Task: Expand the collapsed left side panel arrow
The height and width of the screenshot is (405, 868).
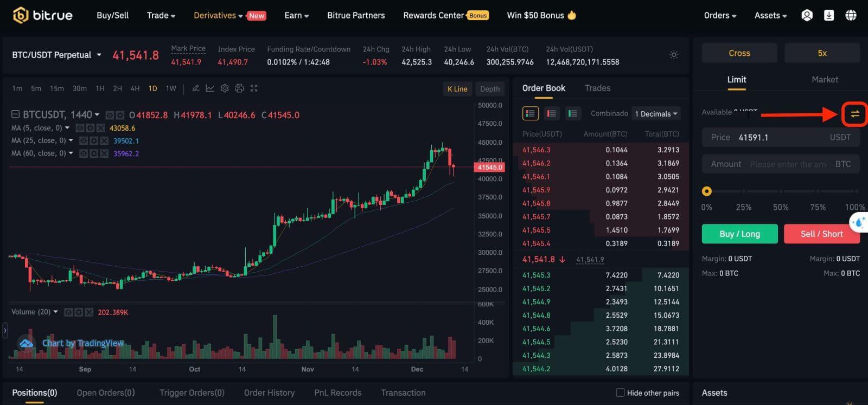Action: 5,330
